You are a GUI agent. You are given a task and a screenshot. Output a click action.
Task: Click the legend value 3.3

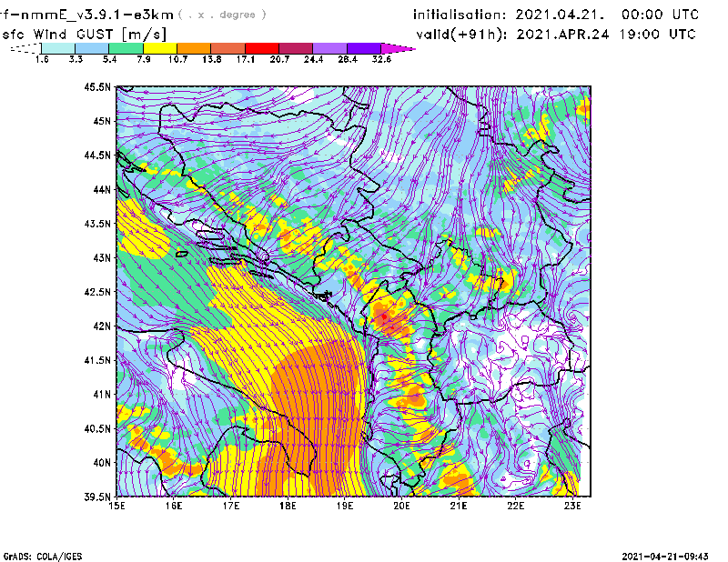pos(76,59)
